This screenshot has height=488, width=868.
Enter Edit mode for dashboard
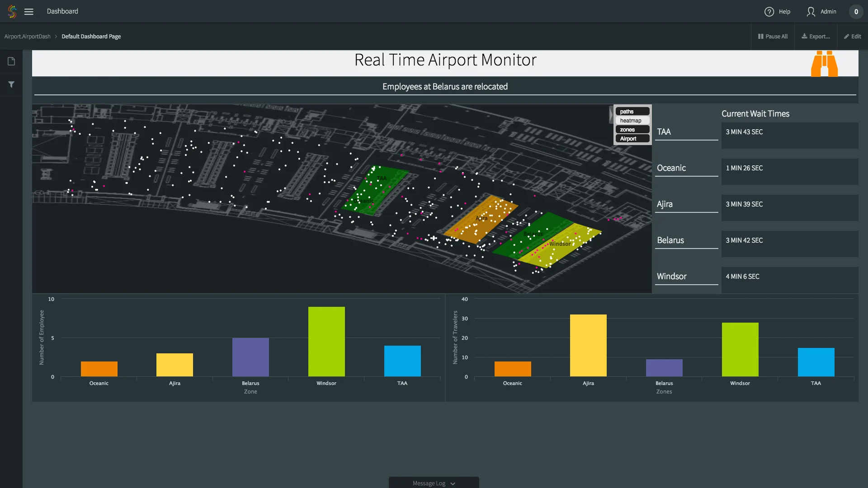pos(853,37)
